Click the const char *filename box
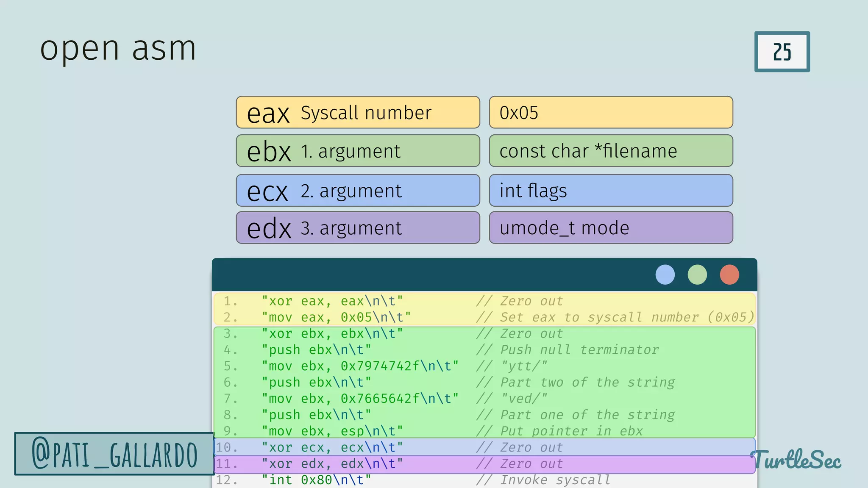 [611, 151]
